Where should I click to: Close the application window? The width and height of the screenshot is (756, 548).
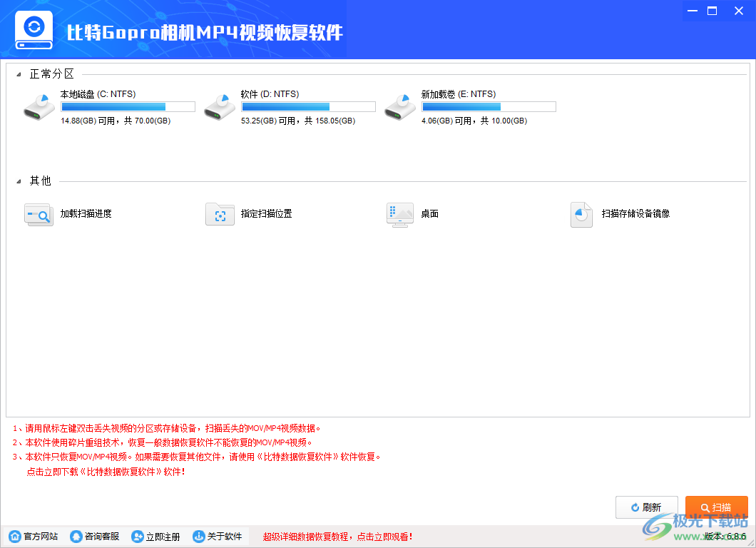(739, 11)
